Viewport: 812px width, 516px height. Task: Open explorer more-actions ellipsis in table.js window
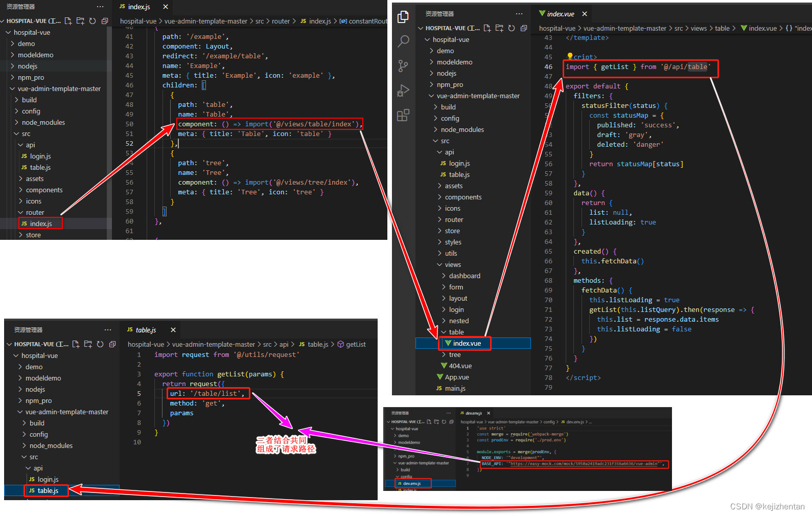tap(108, 330)
